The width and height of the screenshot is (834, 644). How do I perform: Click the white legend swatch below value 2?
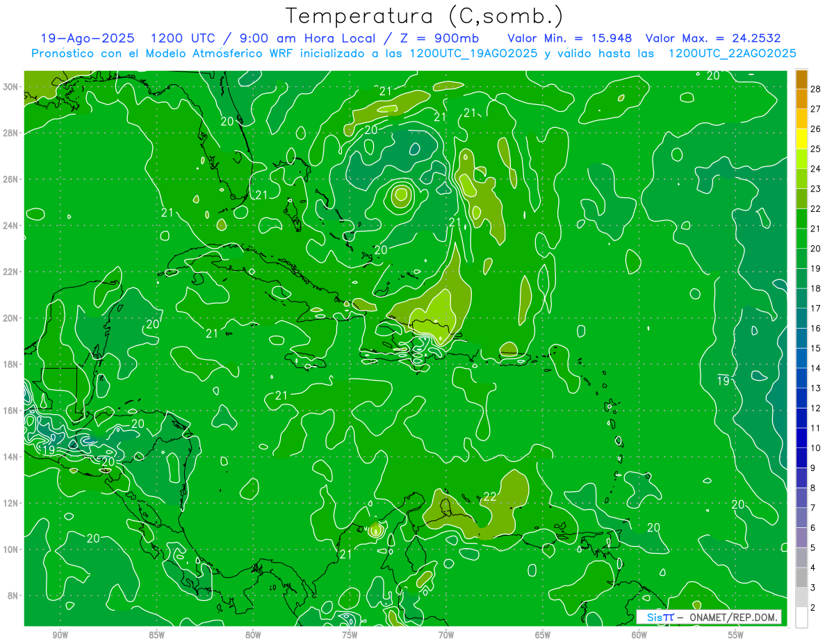(x=801, y=618)
